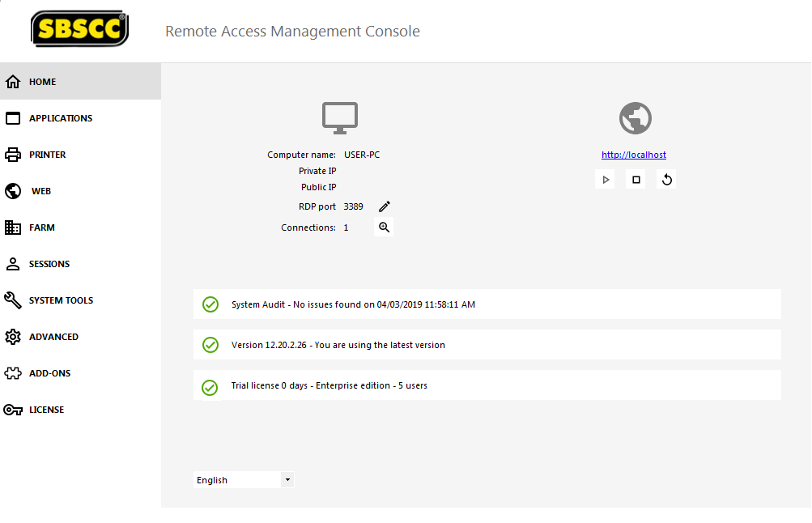
Task: Open System Tools from the sidebar
Action: tap(61, 300)
